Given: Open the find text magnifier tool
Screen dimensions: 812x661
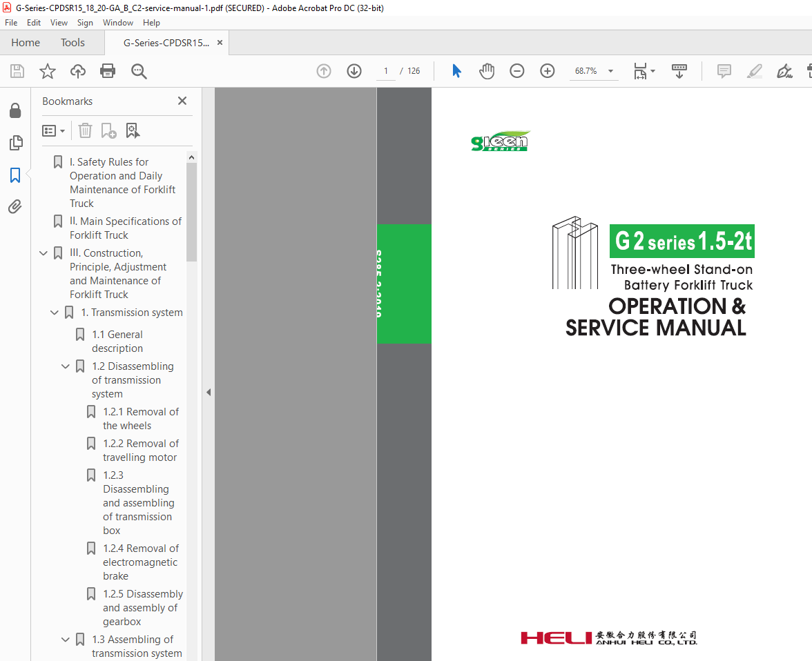Looking at the screenshot, I should click(x=139, y=71).
